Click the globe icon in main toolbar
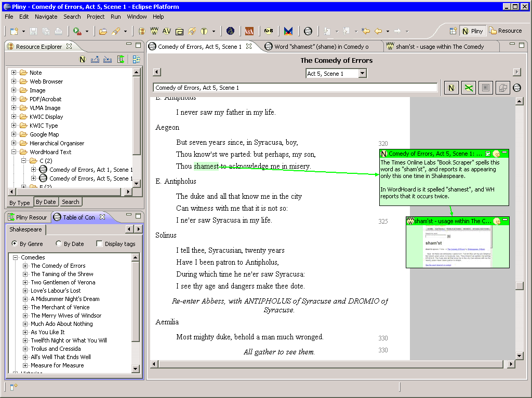 coord(230,31)
